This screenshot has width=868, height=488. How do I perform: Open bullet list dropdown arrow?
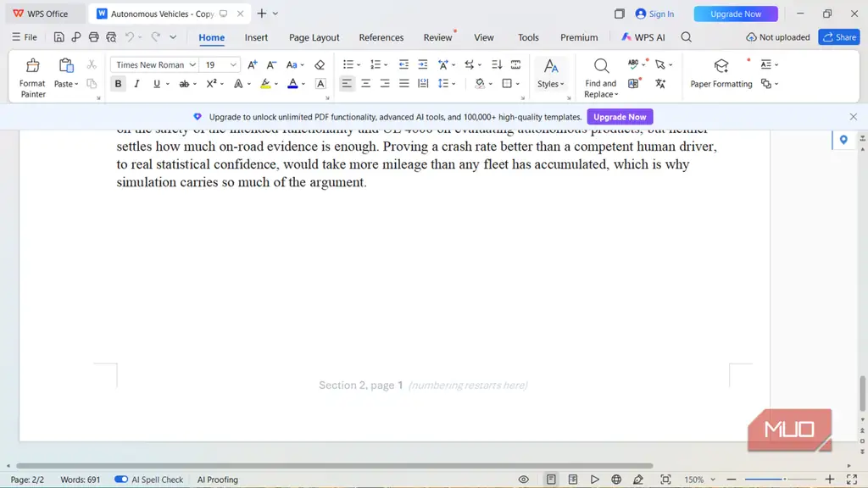tap(359, 65)
